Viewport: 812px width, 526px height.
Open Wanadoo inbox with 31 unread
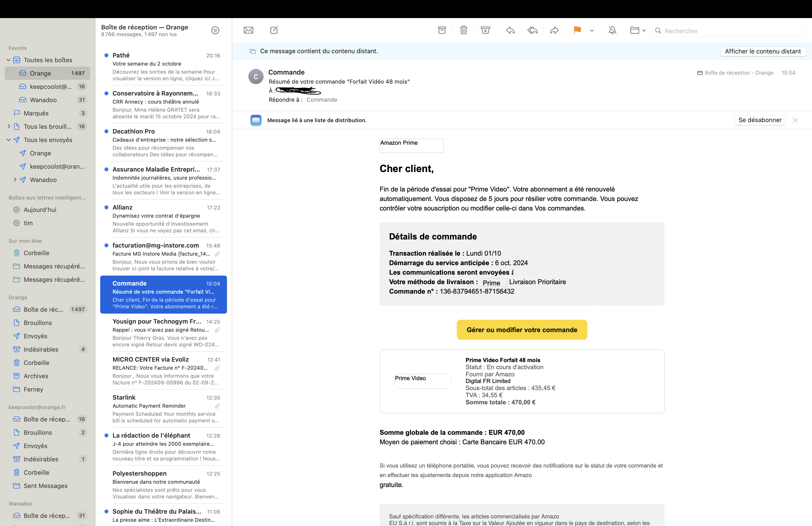coord(47,100)
